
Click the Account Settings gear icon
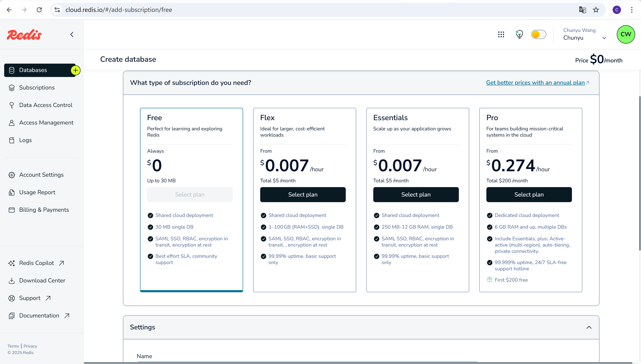coord(12,175)
